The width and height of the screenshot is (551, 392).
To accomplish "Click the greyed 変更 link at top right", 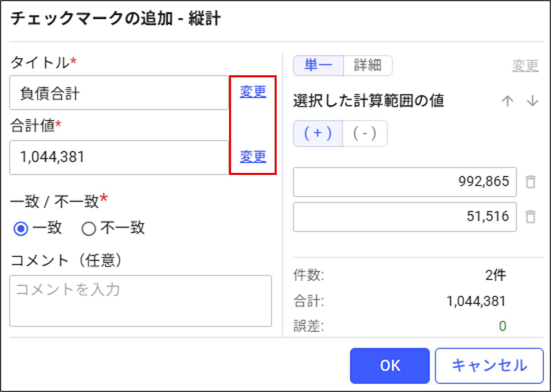I will pyautogui.click(x=525, y=66).
